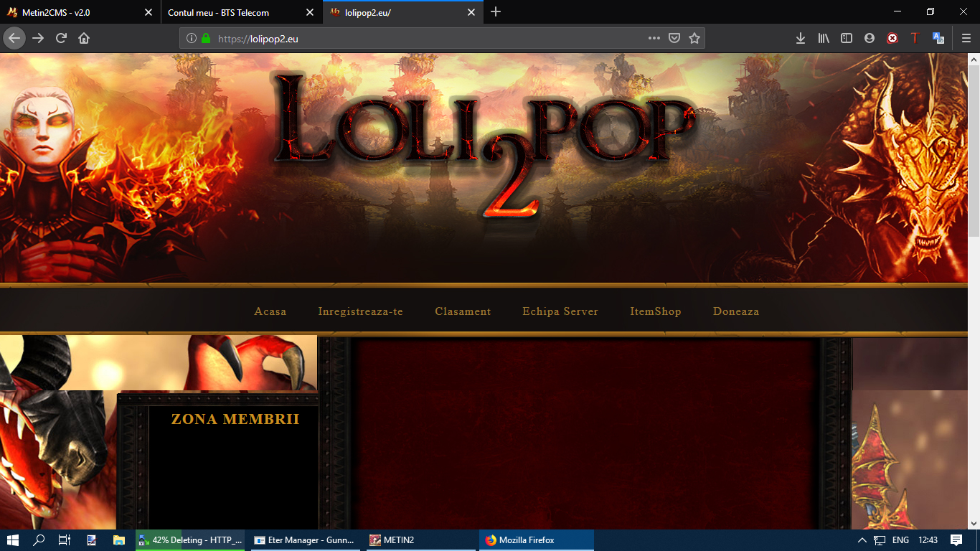The height and width of the screenshot is (551, 980).
Task: Bookmark this page with the star
Action: tap(694, 39)
